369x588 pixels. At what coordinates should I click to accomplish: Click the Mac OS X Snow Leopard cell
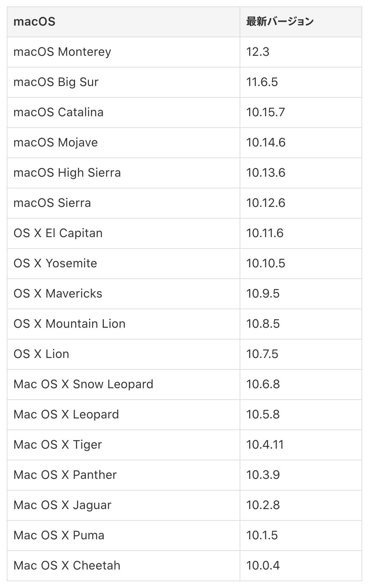(83, 384)
